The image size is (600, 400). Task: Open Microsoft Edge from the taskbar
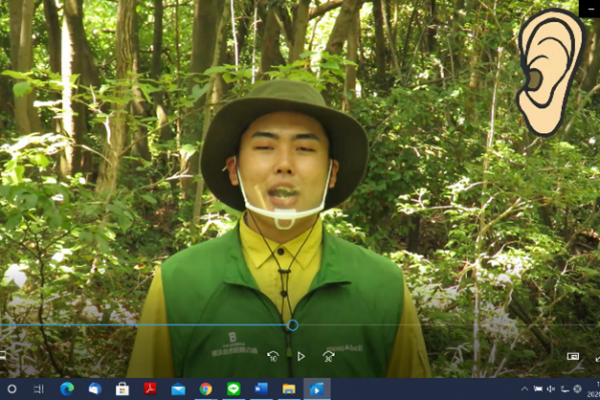(x=67, y=388)
